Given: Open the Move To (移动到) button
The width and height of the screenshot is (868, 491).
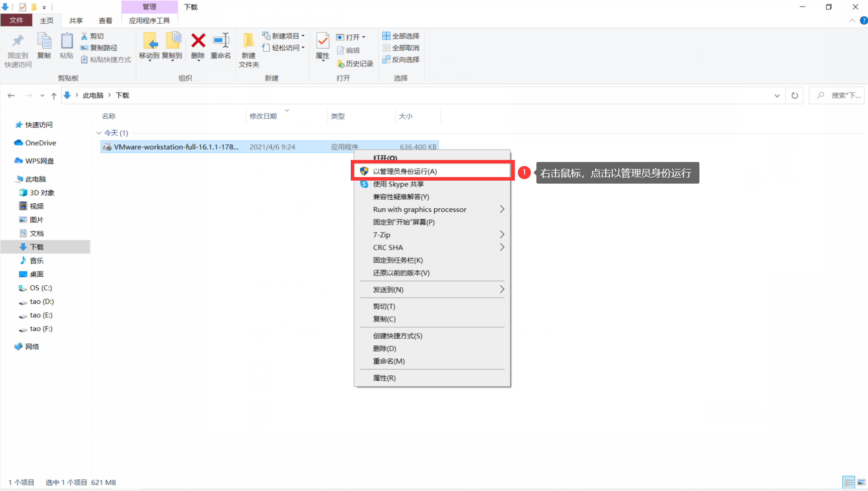Looking at the screenshot, I should [x=149, y=46].
